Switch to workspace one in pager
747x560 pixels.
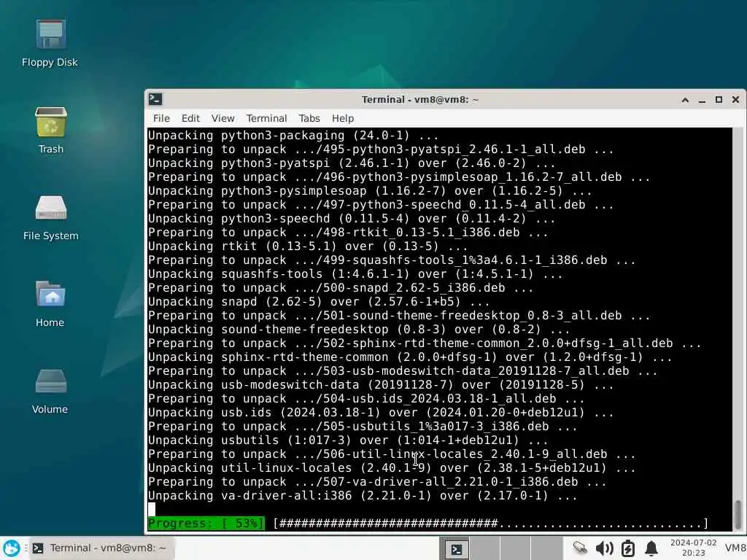click(457, 549)
